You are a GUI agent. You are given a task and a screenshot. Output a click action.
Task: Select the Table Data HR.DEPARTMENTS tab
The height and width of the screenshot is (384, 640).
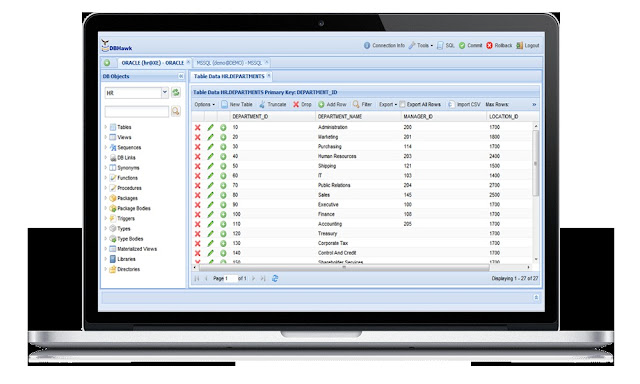[x=229, y=76]
